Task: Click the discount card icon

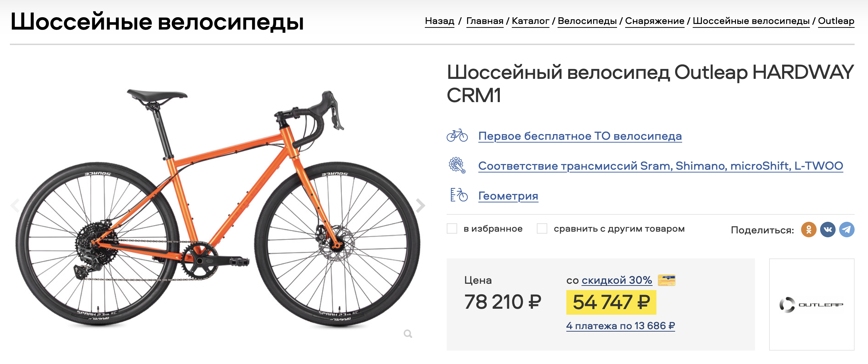Action: [666, 280]
